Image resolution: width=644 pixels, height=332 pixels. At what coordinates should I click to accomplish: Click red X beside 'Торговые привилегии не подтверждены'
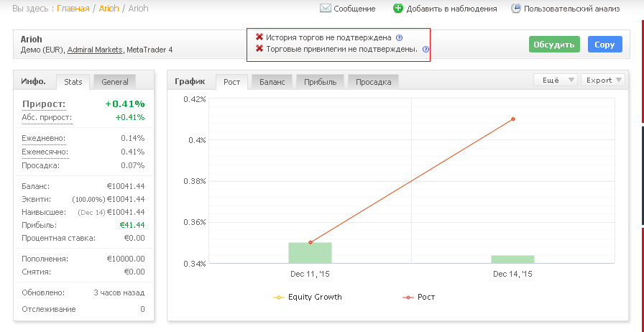(259, 49)
